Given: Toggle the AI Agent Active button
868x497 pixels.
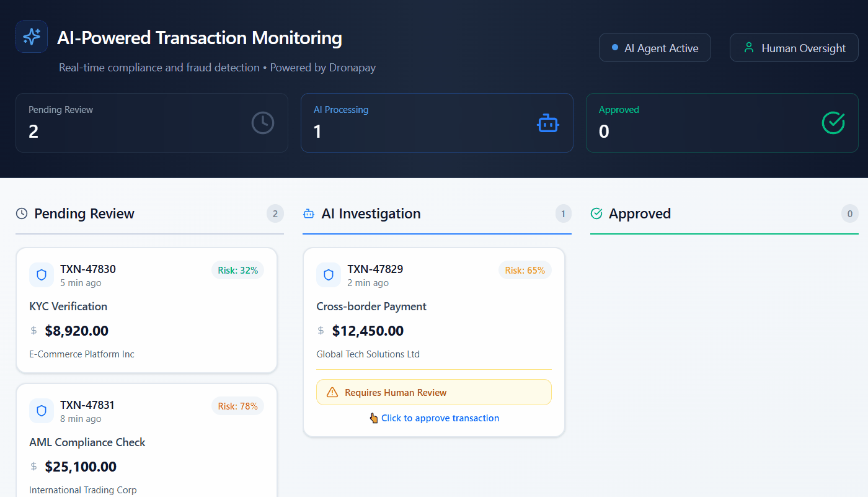Looking at the screenshot, I should pos(655,48).
